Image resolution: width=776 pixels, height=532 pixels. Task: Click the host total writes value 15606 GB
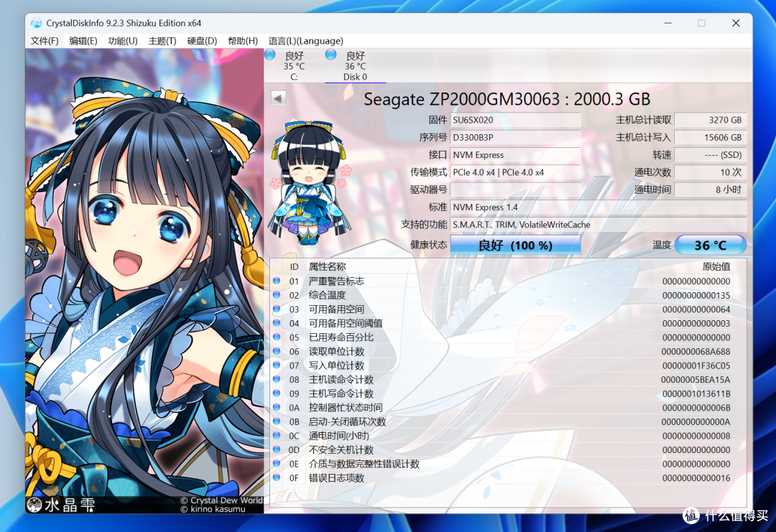[x=710, y=137]
